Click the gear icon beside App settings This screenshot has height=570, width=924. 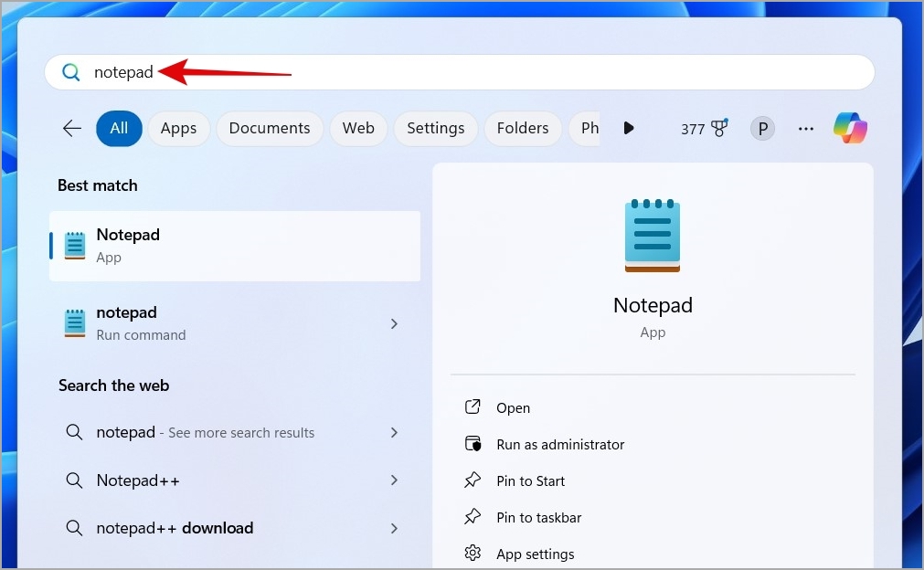pyautogui.click(x=473, y=553)
